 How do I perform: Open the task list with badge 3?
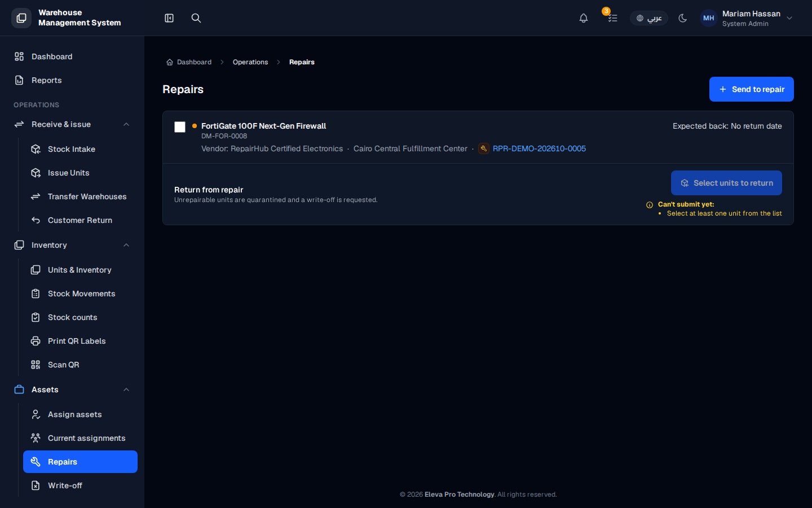(x=612, y=18)
